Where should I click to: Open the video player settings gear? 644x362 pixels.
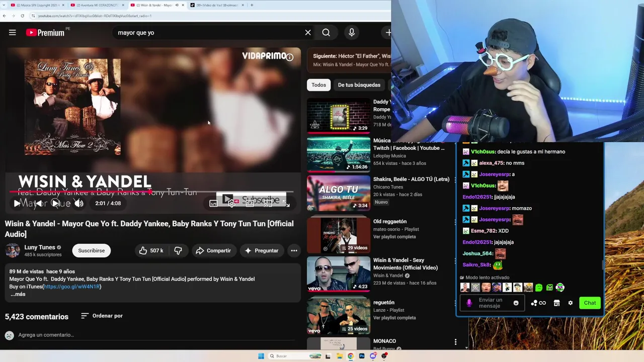[231, 203]
